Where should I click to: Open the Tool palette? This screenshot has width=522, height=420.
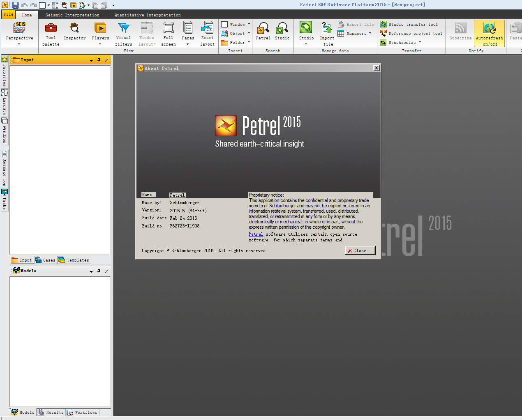pos(51,34)
